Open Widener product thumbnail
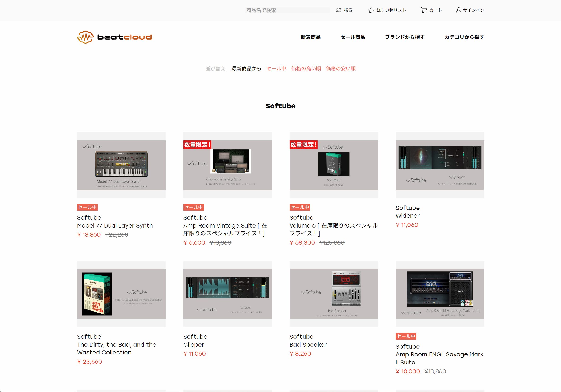 [x=440, y=165]
